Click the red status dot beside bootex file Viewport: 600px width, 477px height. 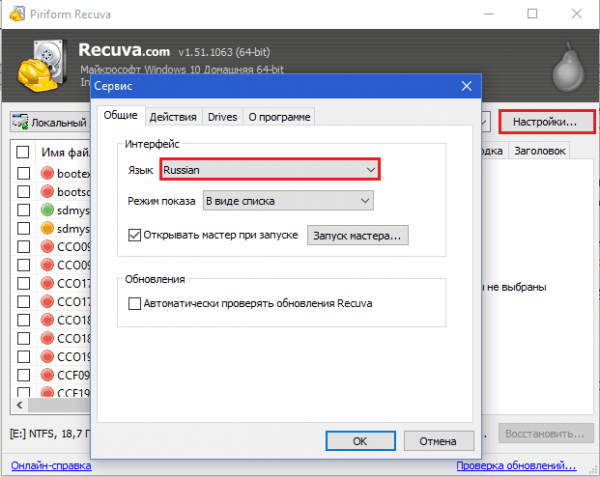47,173
